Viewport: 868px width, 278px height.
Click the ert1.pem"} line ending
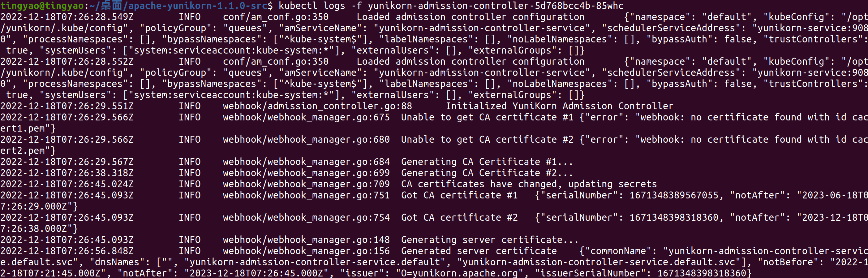[28, 128]
